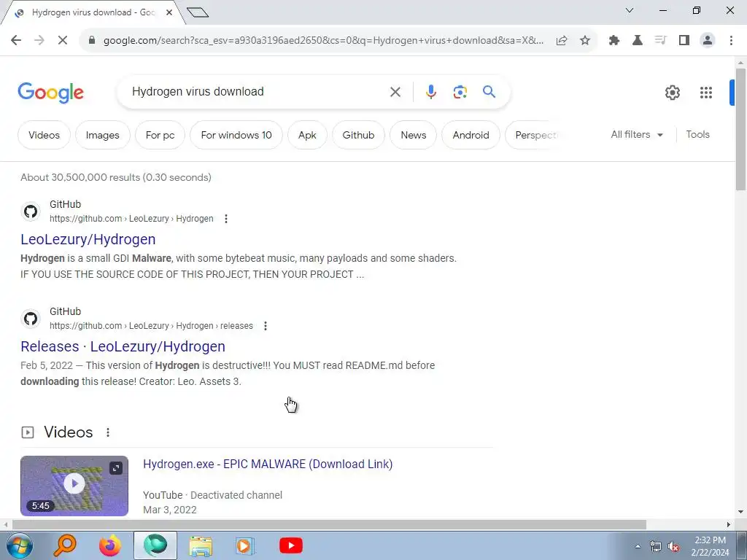Viewport: 747px width, 560px height.
Task: Open the media player taskbar icon
Action: (245, 545)
